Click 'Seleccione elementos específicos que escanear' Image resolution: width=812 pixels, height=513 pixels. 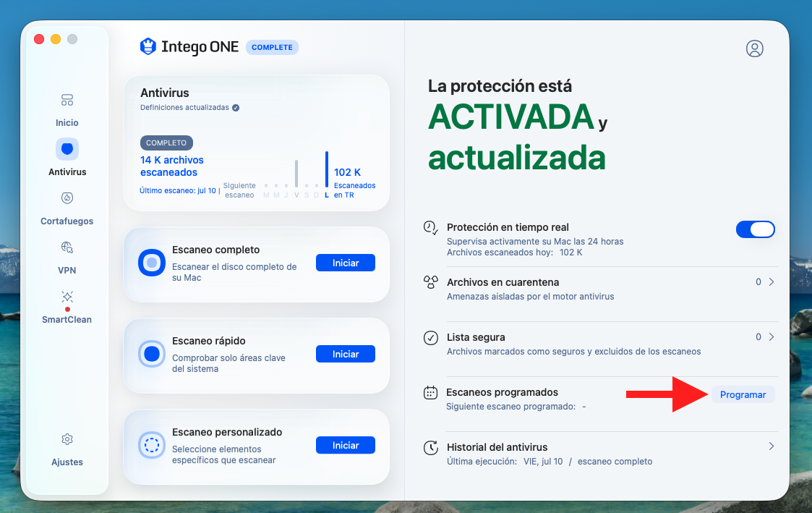pos(223,454)
